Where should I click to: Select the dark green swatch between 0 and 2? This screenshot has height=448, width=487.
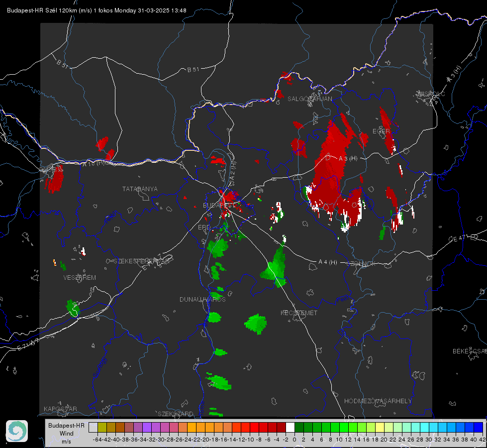click(x=299, y=427)
